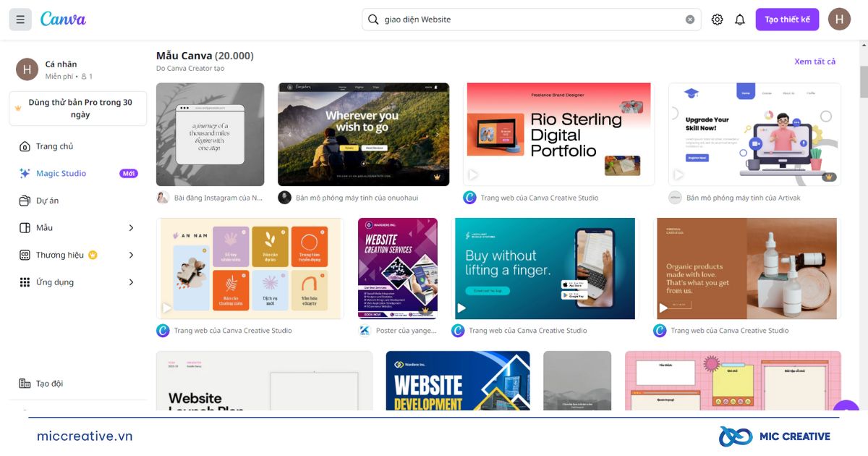Screen dimensions: 868x456
Task: Click creator icon under An Nam template
Action: [163, 331]
